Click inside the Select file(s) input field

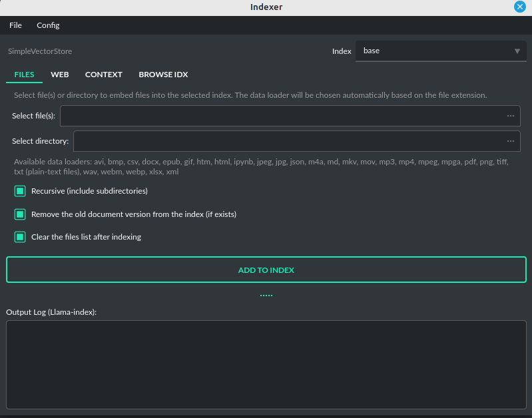pos(280,116)
